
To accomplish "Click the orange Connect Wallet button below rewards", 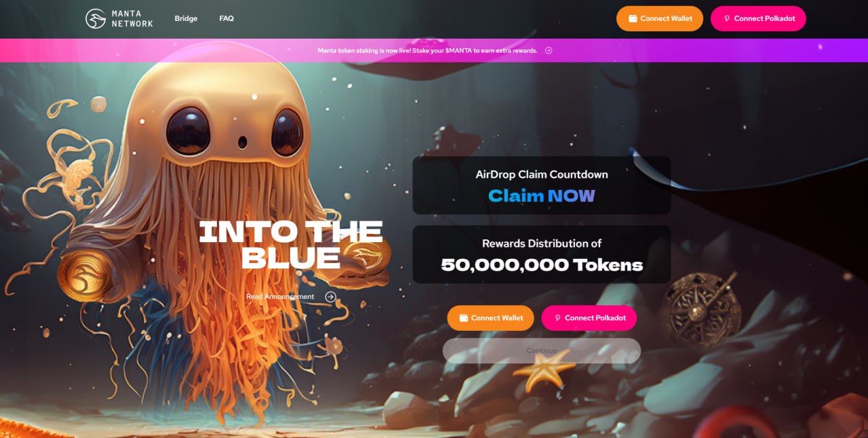I will pyautogui.click(x=490, y=318).
